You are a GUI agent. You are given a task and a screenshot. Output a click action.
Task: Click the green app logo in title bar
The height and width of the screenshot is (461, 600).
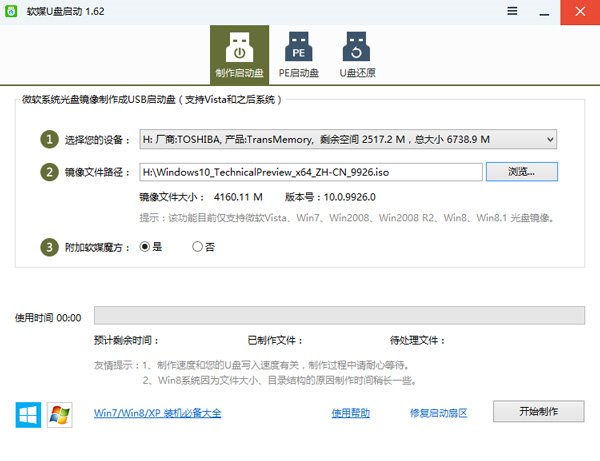point(11,11)
